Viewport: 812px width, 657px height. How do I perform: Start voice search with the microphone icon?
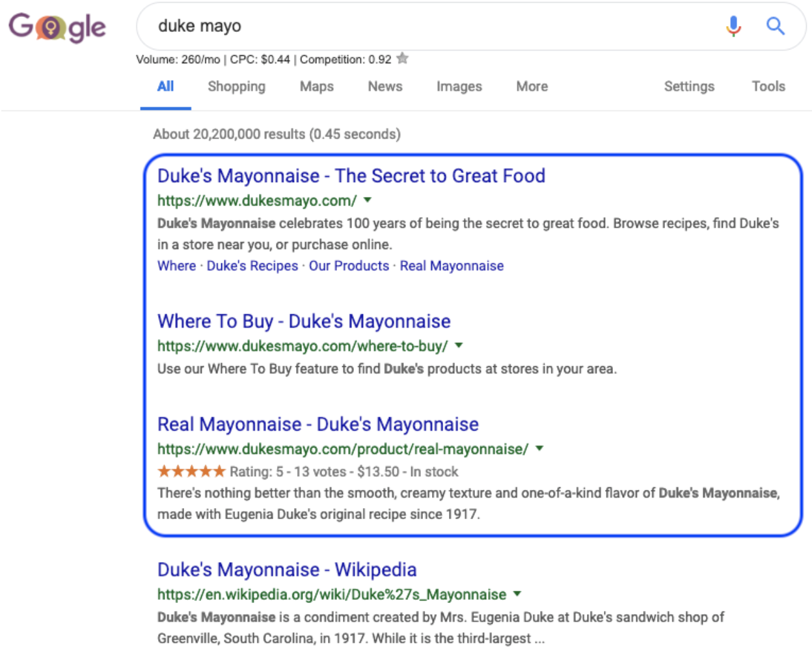(733, 26)
